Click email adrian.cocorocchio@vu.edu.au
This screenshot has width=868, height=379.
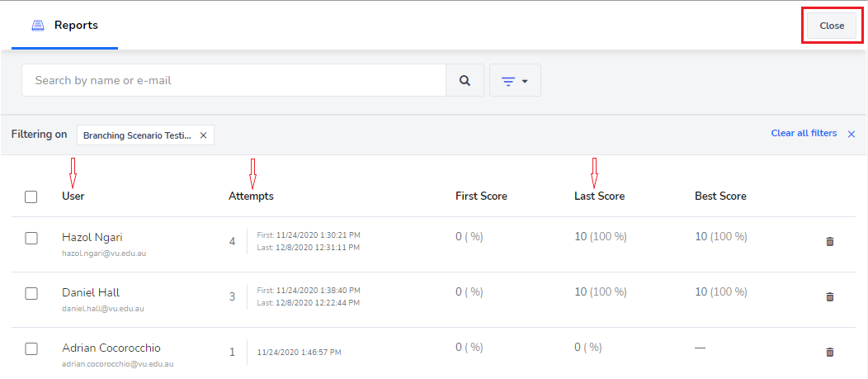click(x=117, y=364)
